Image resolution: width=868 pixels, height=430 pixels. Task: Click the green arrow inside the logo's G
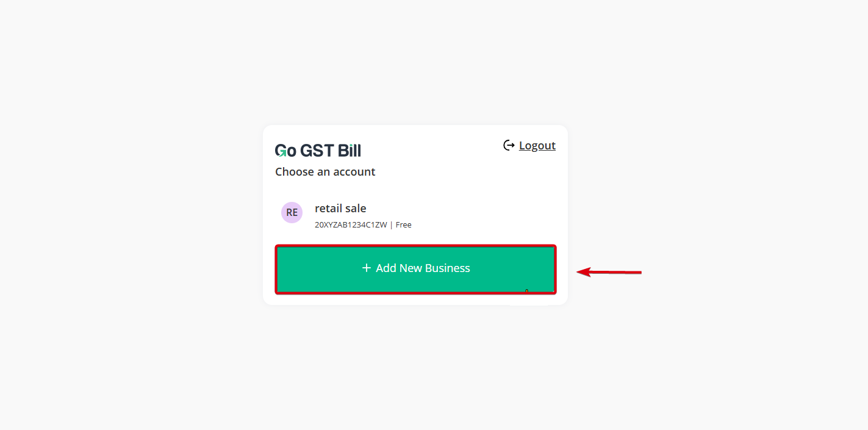click(282, 153)
